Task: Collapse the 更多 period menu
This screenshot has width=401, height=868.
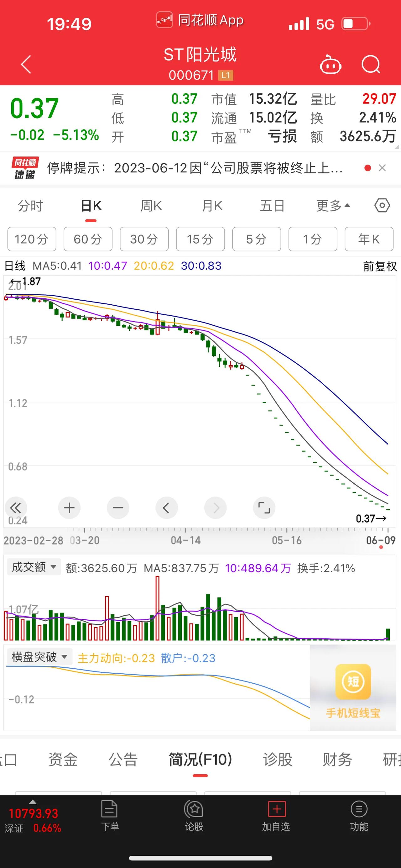Action: [333, 206]
